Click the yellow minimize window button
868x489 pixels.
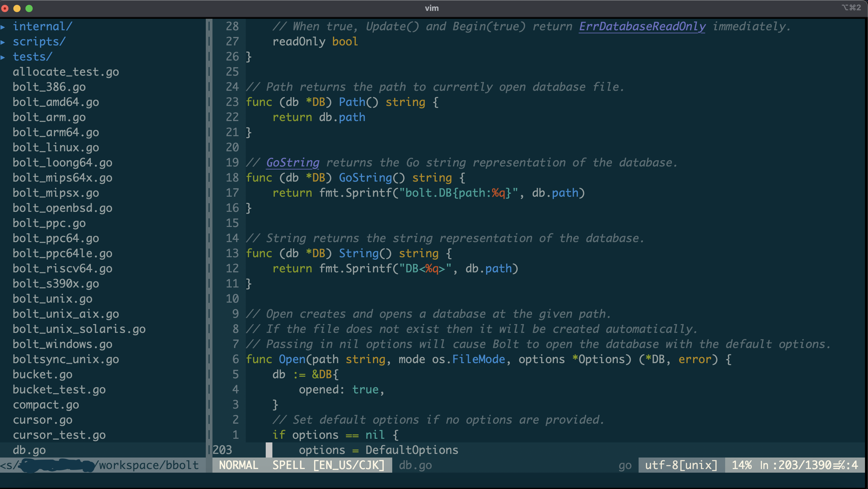[17, 8]
